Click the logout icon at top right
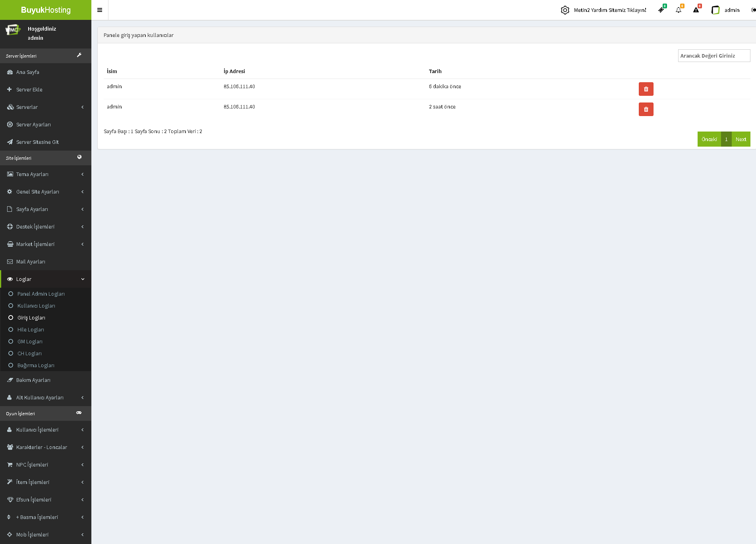Image resolution: width=756 pixels, height=544 pixels. pyautogui.click(x=753, y=10)
